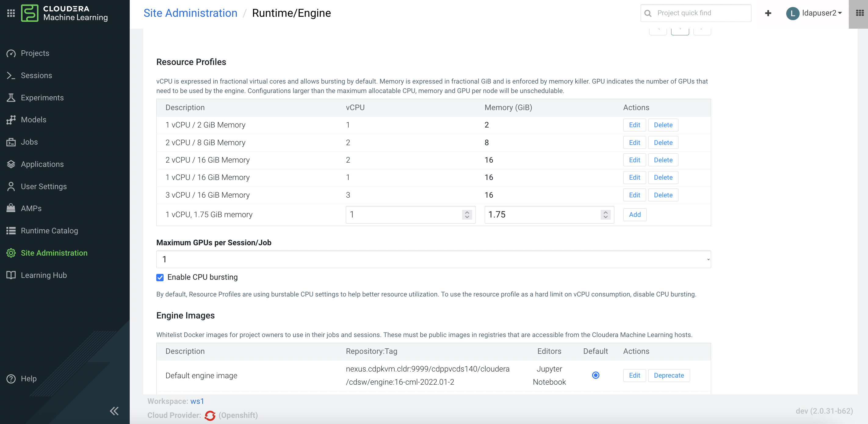The height and width of the screenshot is (424, 868).
Task: Collapse sidebar with double chevron icon
Action: [114, 411]
